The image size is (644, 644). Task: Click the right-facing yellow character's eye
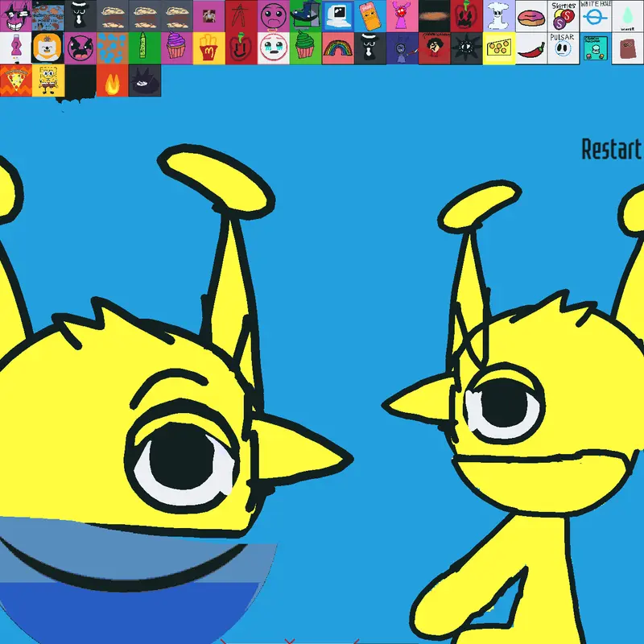point(183,456)
